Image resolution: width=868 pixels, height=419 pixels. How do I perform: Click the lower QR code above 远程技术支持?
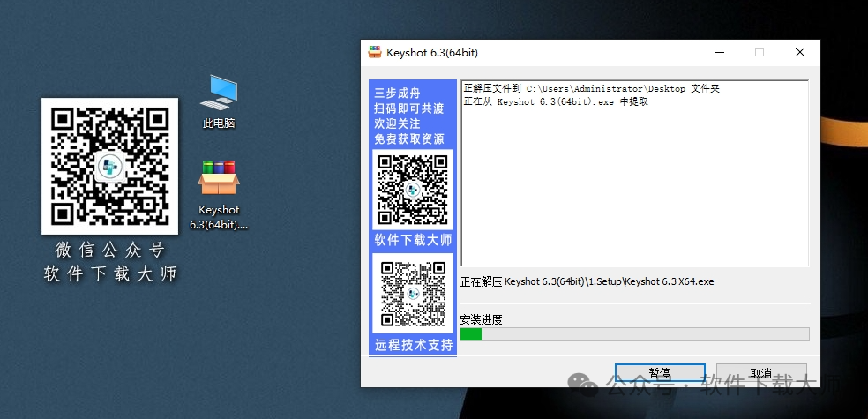(413, 294)
